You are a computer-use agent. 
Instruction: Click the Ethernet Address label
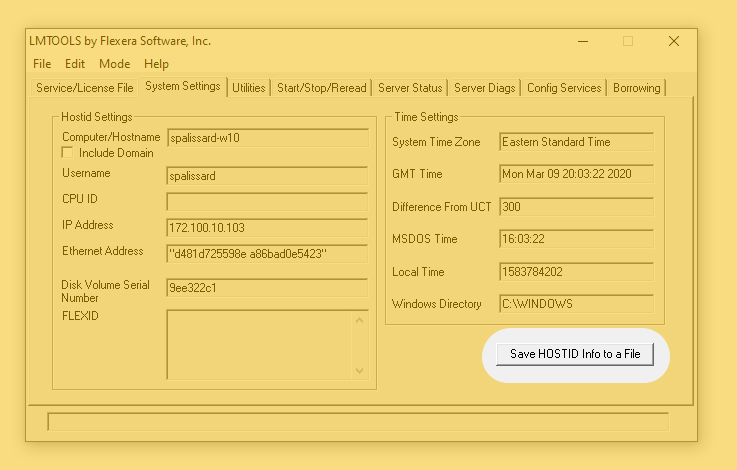click(102, 251)
